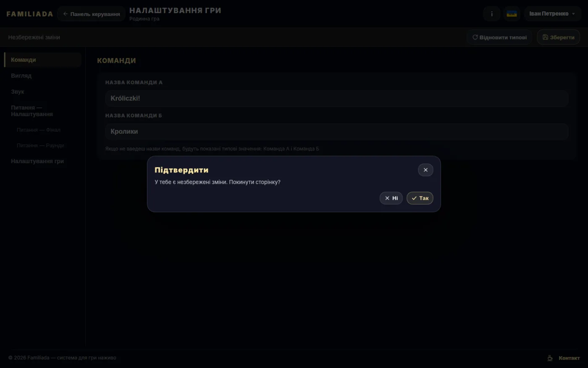Image resolution: width=588 pixels, height=368 pixels.
Task: Click the FAMILIADA logo
Action: [30, 14]
